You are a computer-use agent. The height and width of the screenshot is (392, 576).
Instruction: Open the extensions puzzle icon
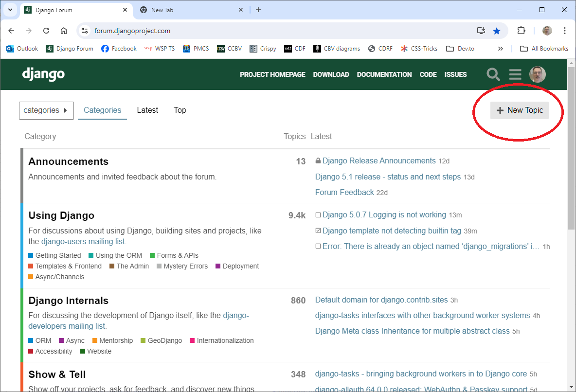pos(521,31)
